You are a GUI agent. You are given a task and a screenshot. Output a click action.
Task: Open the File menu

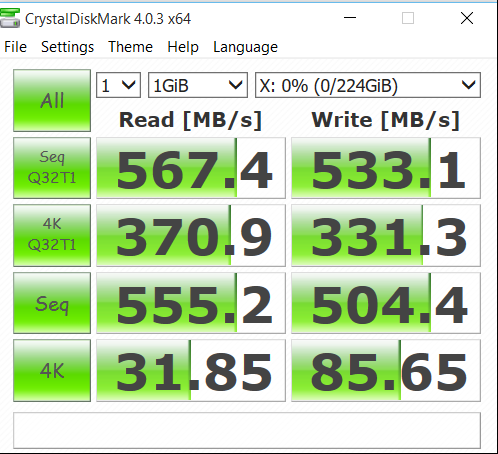tap(15, 47)
